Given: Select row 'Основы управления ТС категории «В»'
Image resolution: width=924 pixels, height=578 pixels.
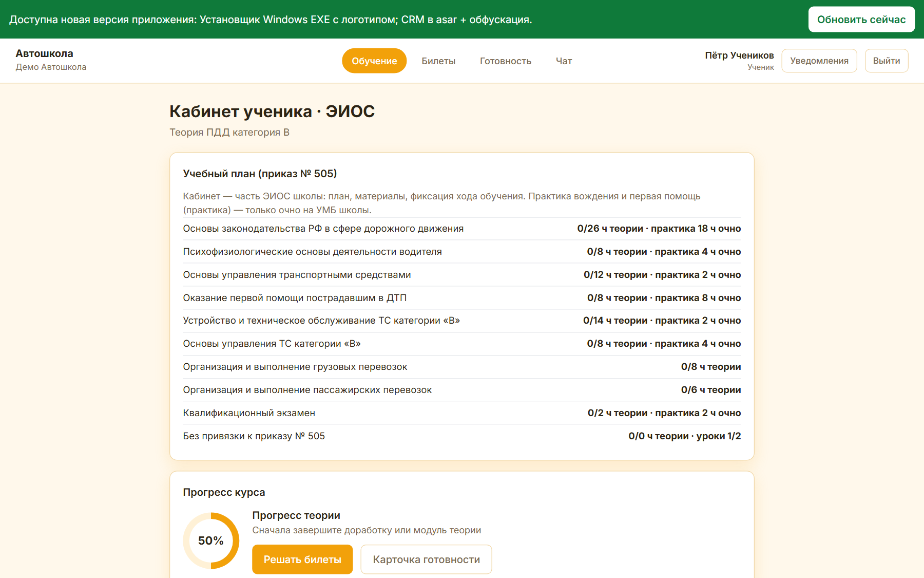Looking at the screenshot, I should click(462, 344).
